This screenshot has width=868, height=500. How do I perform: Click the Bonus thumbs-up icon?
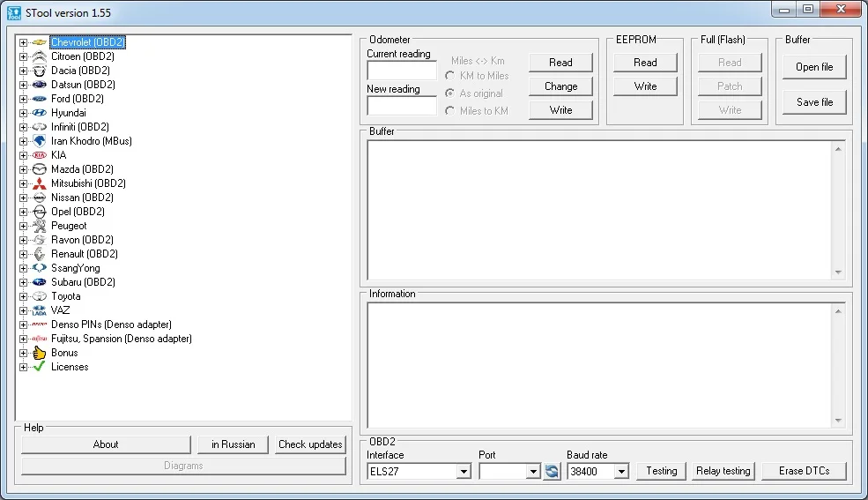[x=40, y=353]
